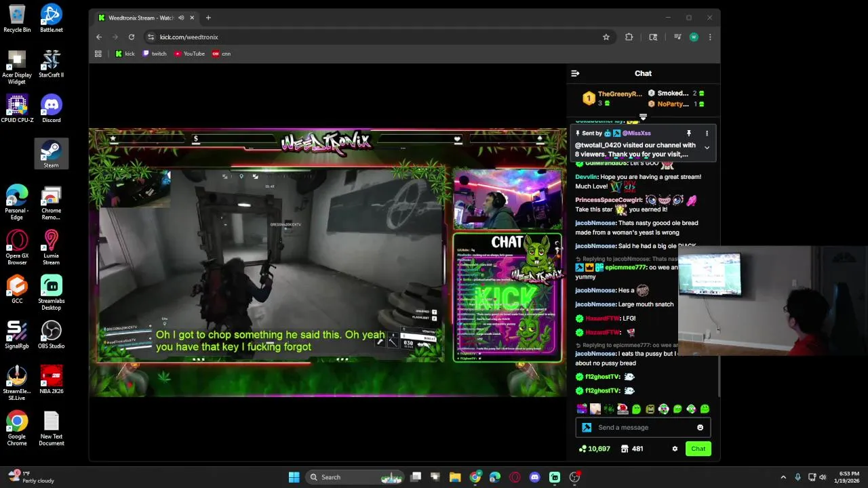Pick the red Santa hat emote
The height and width of the screenshot is (488, 868).
coord(623,409)
